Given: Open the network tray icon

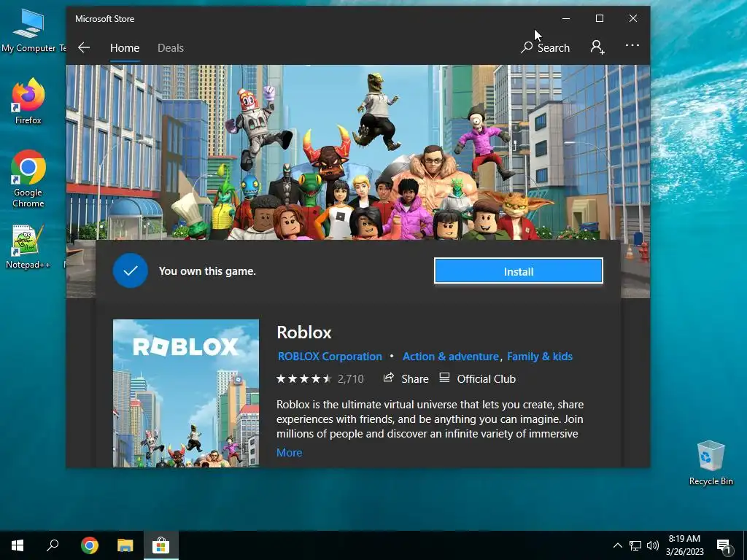Looking at the screenshot, I should 635,545.
